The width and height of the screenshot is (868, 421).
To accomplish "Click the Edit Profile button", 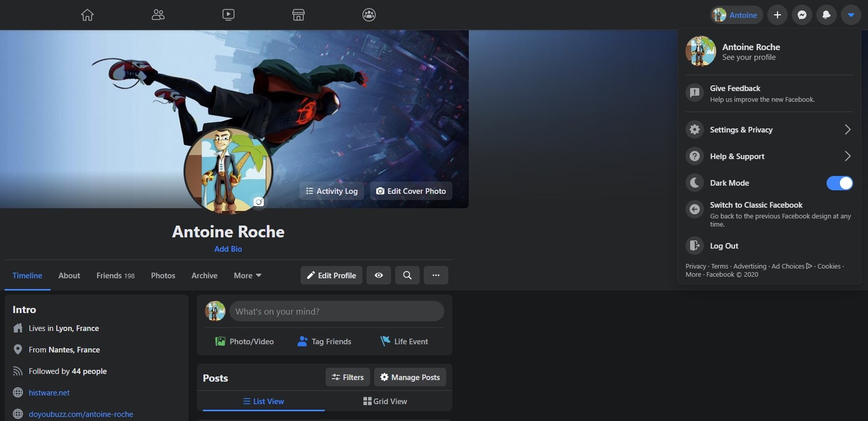I will click(331, 275).
